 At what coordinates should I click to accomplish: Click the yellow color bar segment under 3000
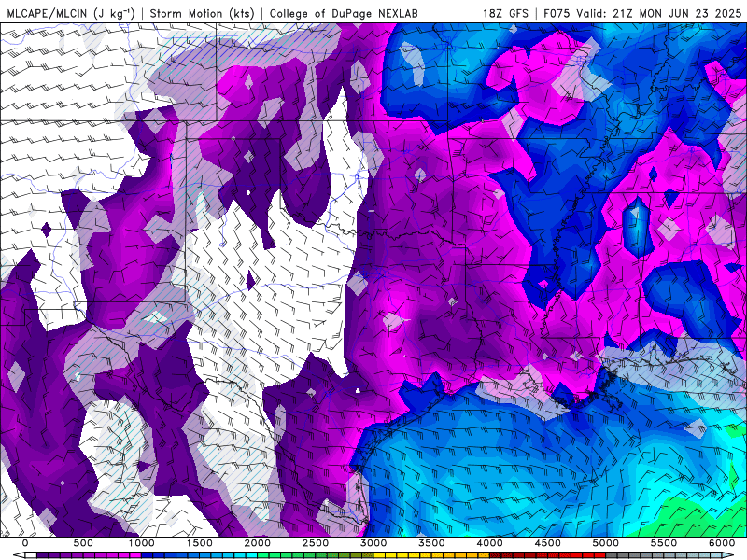point(379,555)
